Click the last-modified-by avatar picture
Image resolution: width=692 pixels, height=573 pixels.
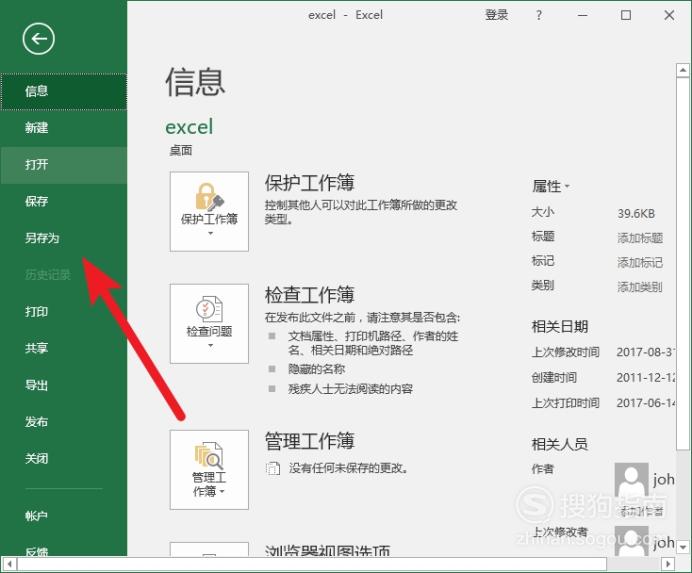[x=632, y=541]
